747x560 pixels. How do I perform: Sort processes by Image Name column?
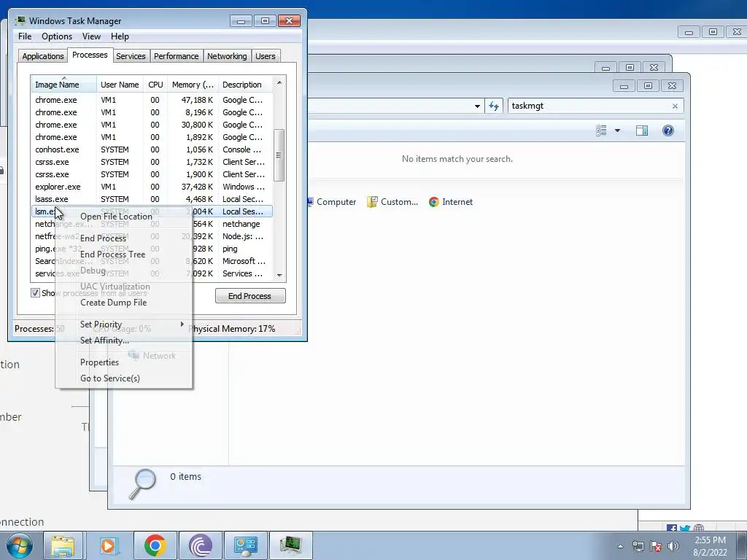point(64,85)
